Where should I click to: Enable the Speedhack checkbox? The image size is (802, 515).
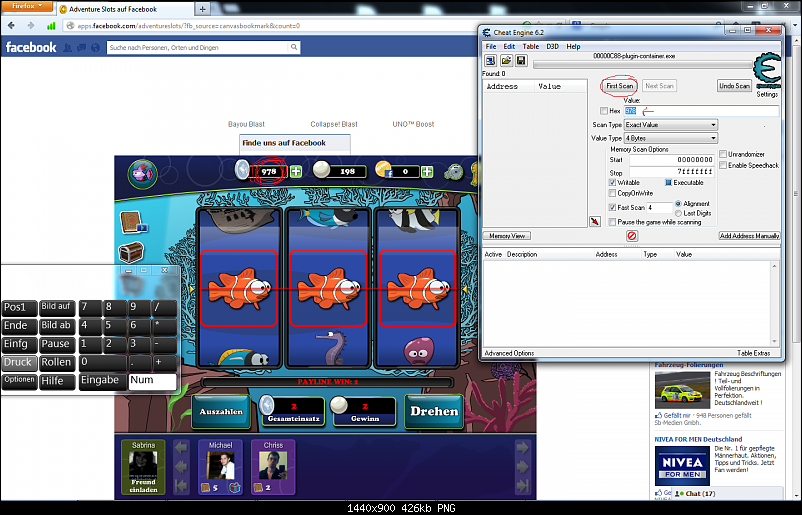(723, 165)
